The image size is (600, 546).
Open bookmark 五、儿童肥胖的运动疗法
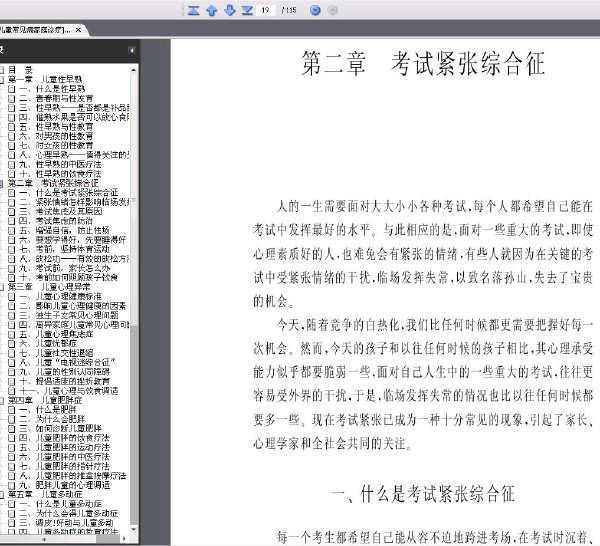pyautogui.click(x=65, y=447)
